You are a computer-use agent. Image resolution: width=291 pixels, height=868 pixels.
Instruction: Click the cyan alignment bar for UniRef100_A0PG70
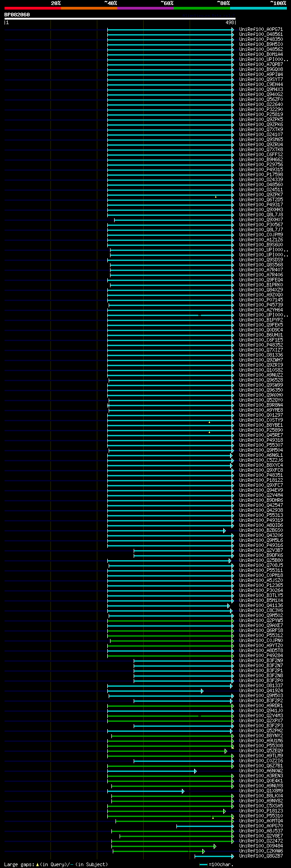click(x=205, y=826)
